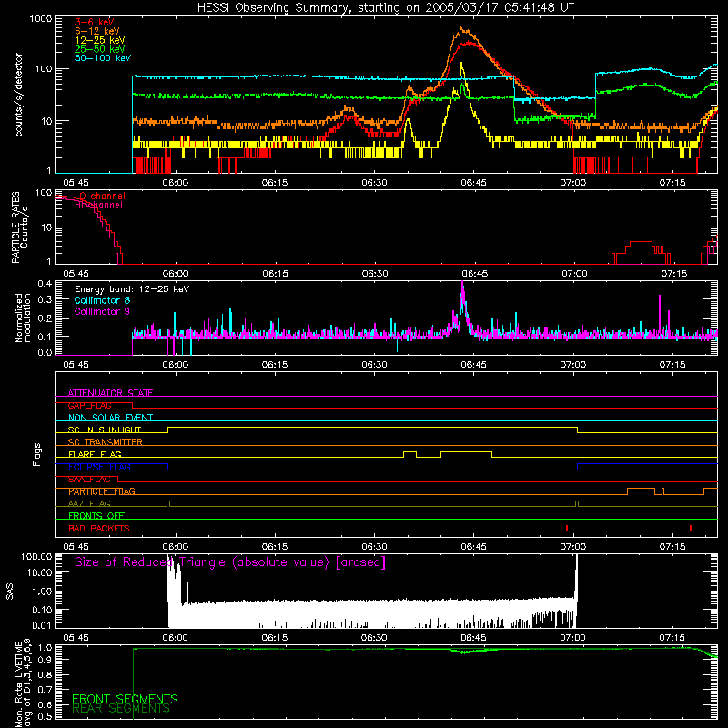Click the NON_SOLAR_EVENT flag label

[x=110, y=418]
